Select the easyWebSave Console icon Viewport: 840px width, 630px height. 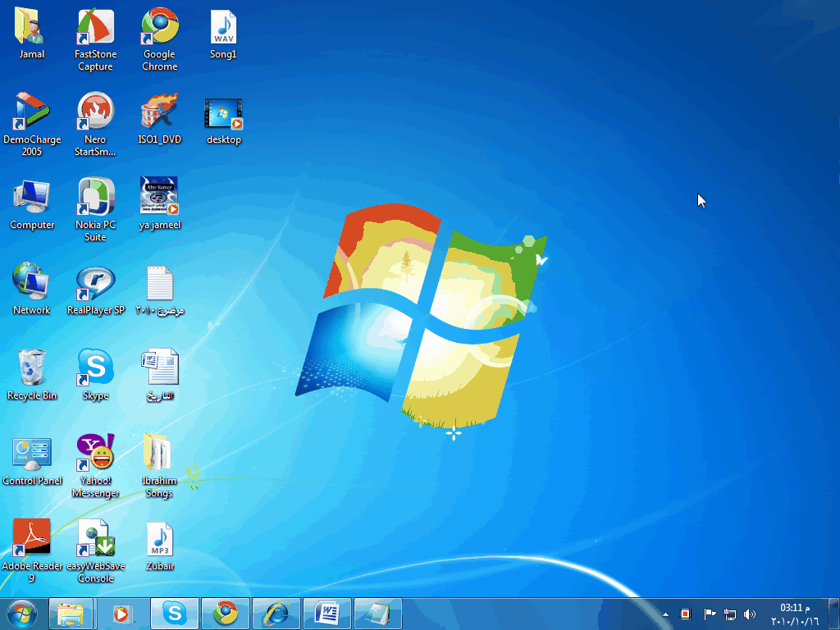tap(96, 538)
